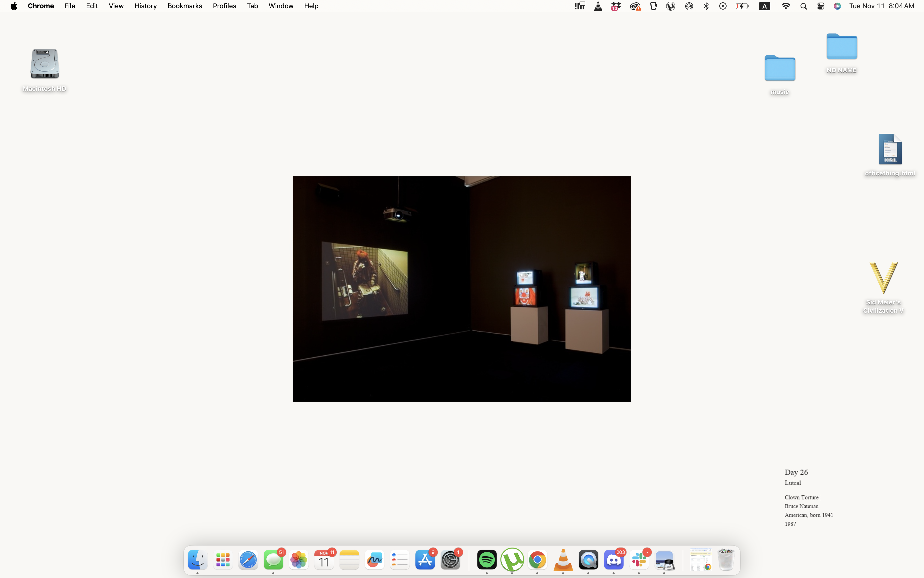Open uTorrent in the dock
Viewport: 924px width, 578px height.
coord(512,560)
